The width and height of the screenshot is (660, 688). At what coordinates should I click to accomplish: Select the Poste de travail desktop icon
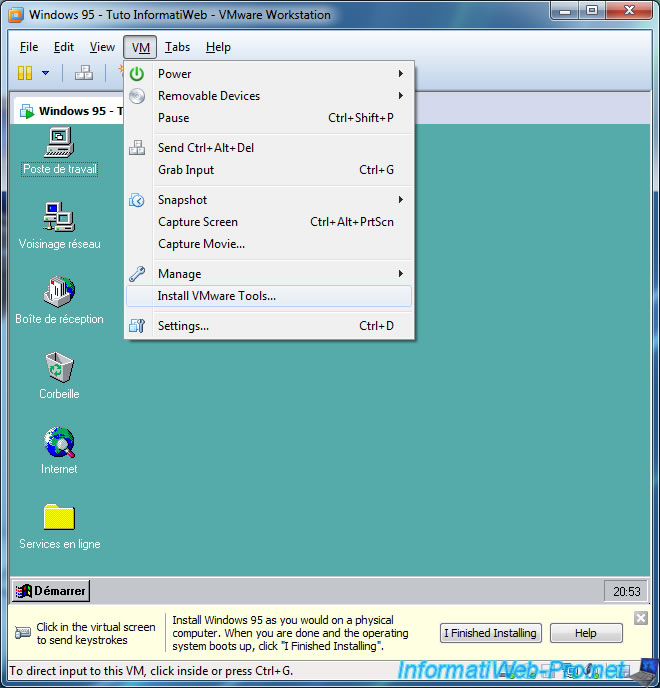pyautogui.click(x=59, y=152)
